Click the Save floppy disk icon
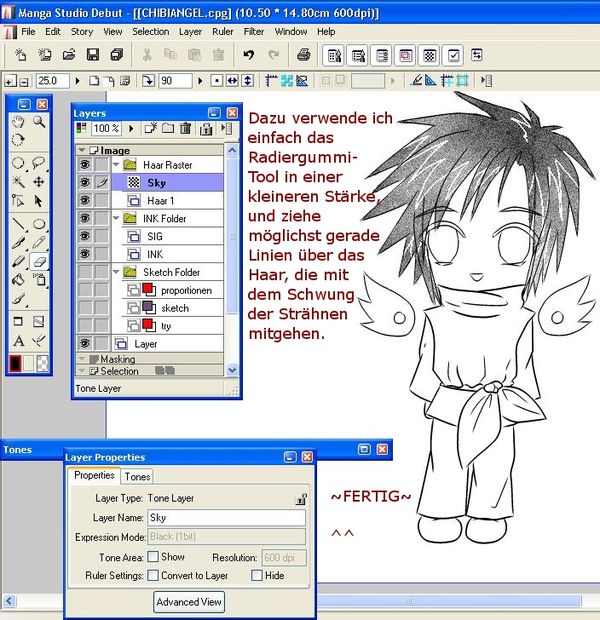 [x=93, y=55]
